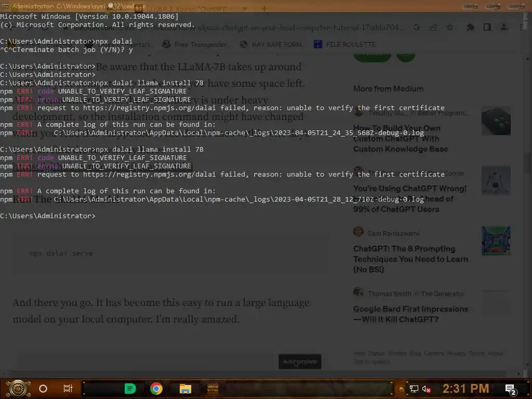Click the 'Text to speech' footer link
The width and height of the screenshot is (532, 399).
(371, 362)
